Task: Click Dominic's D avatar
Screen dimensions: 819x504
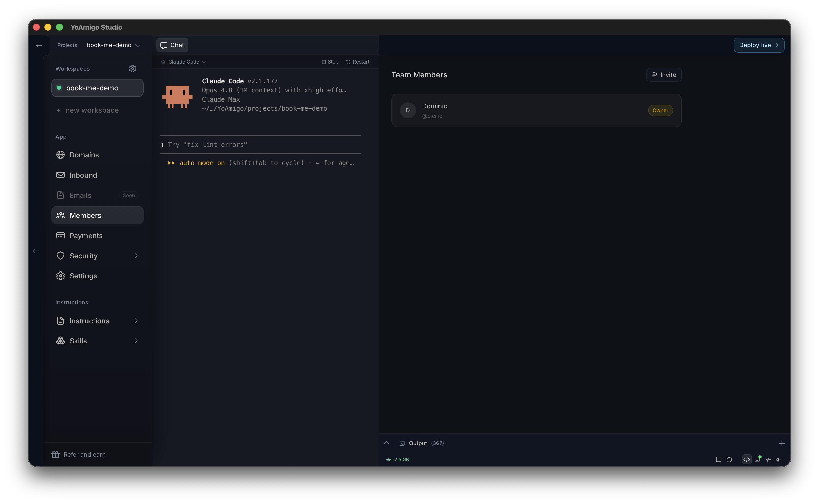Action: pos(408,110)
